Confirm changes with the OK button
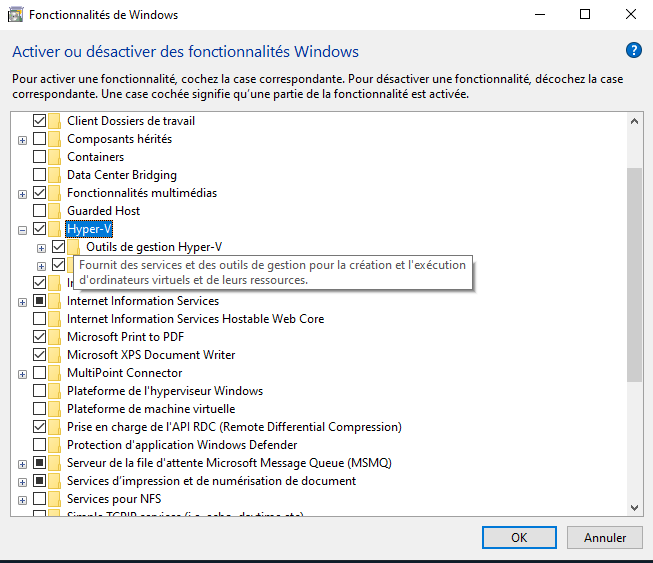This screenshot has height=563, width=653. [519, 538]
